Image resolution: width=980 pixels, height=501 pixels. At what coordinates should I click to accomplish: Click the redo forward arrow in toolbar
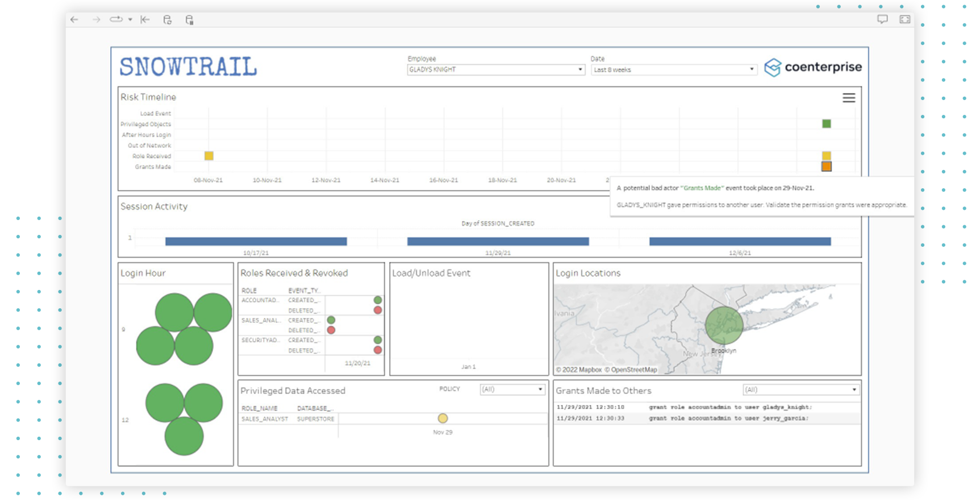pyautogui.click(x=96, y=19)
